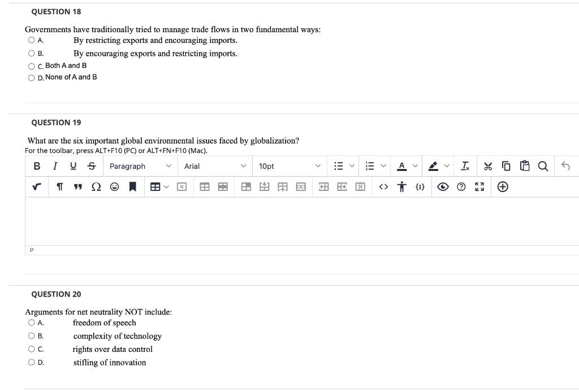Choose 'None of A and B' radio button
Image resolution: width=579 pixels, height=392 pixels.
(x=32, y=78)
